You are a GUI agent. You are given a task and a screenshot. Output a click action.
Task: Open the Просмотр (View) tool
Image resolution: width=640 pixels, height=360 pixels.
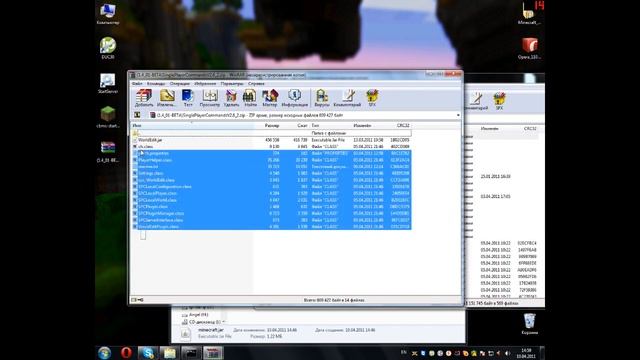(209, 98)
